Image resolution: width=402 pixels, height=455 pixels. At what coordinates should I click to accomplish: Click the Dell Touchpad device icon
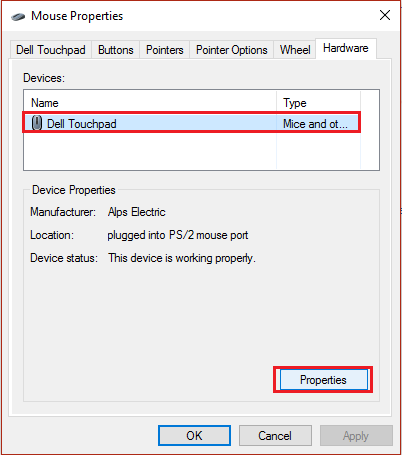point(37,123)
